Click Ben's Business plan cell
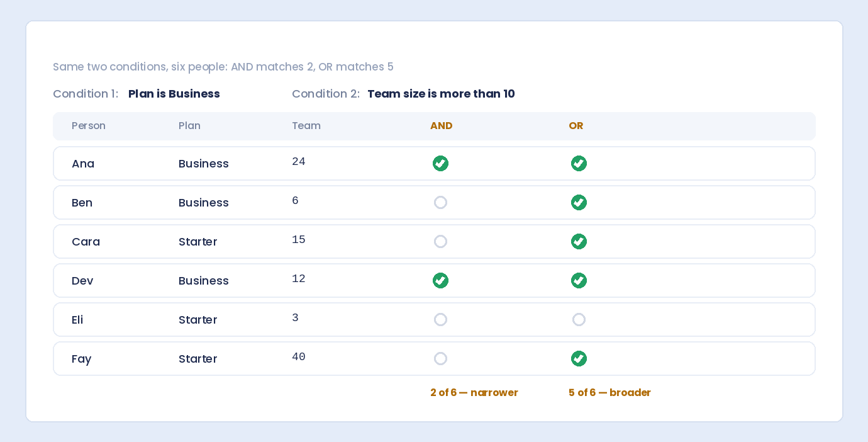This screenshot has height=442, width=868. (204, 203)
